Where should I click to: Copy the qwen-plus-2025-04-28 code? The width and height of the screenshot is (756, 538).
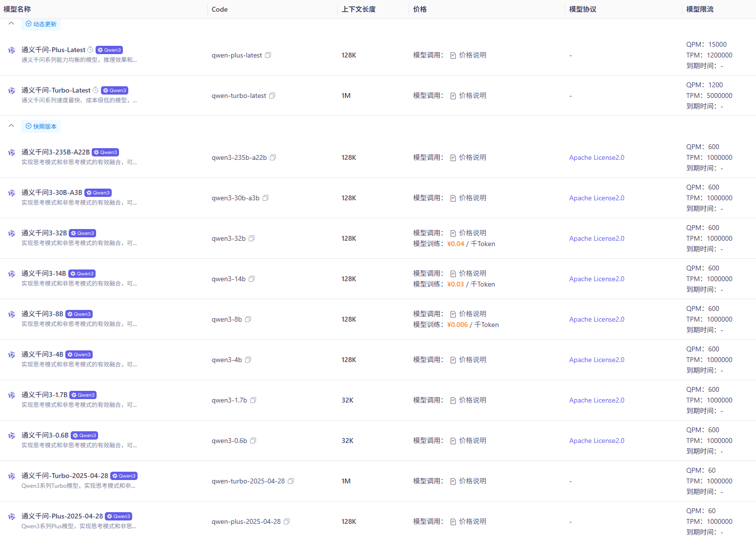coord(287,521)
